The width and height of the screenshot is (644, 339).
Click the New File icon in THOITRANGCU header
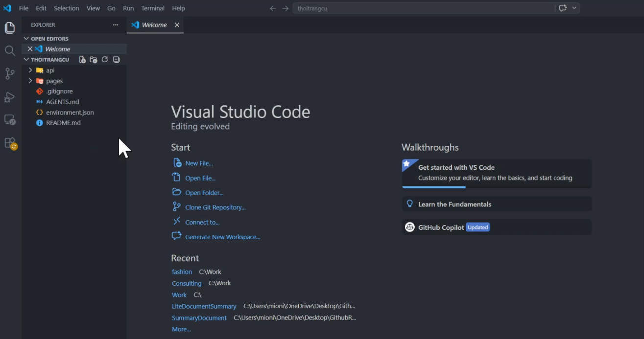point(82,60)
